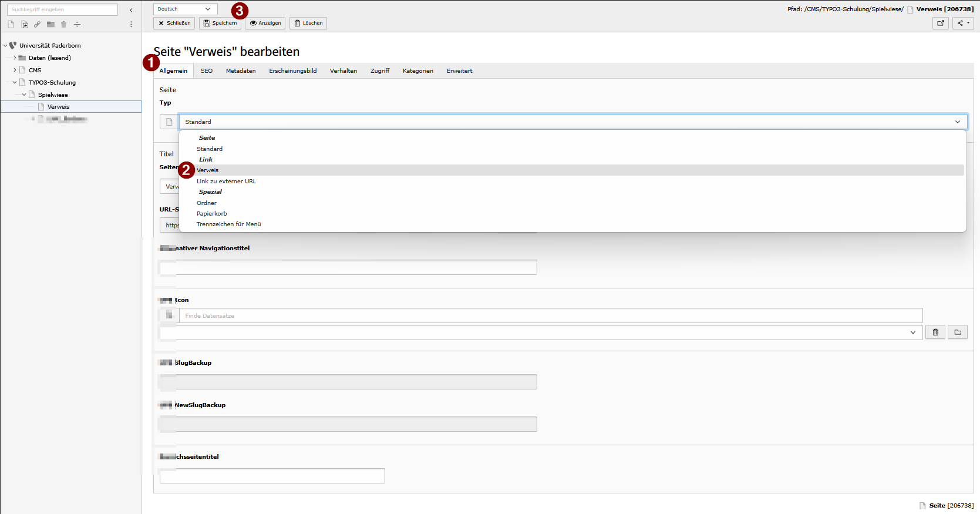Screen dimensions: 980x514
Task: Choose Link zu externer URL option
Action: click(226, 182)
